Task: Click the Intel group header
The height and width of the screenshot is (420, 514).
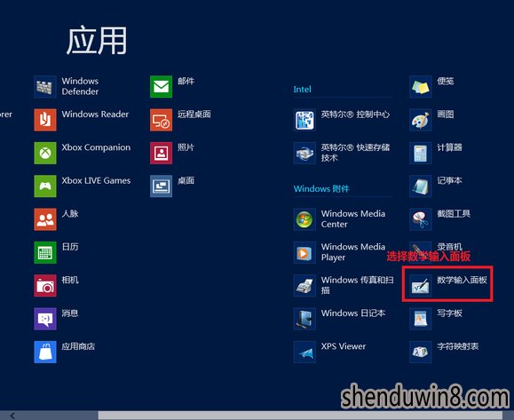Action: click(x=302, y=89)
